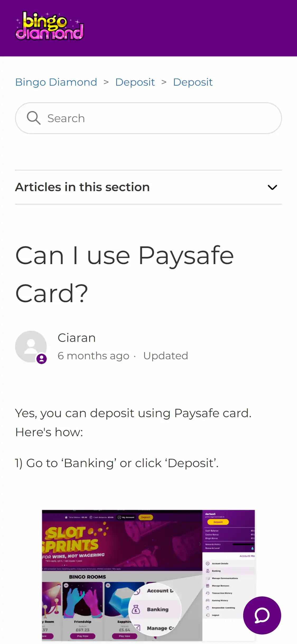Open author Ciaran's profile name

(x=77, y=338)
